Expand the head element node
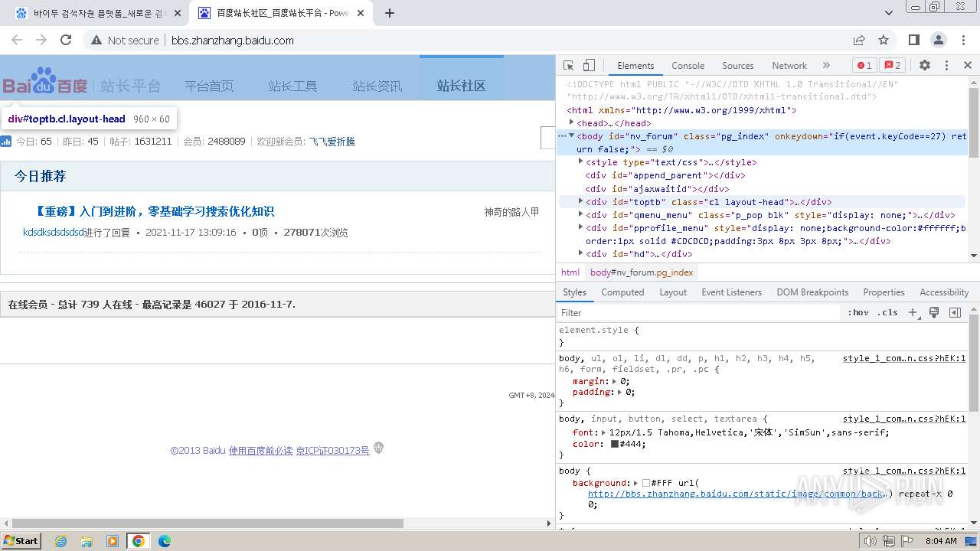The height and width of the screenshot is (551, 980). (x=571, y=122)
